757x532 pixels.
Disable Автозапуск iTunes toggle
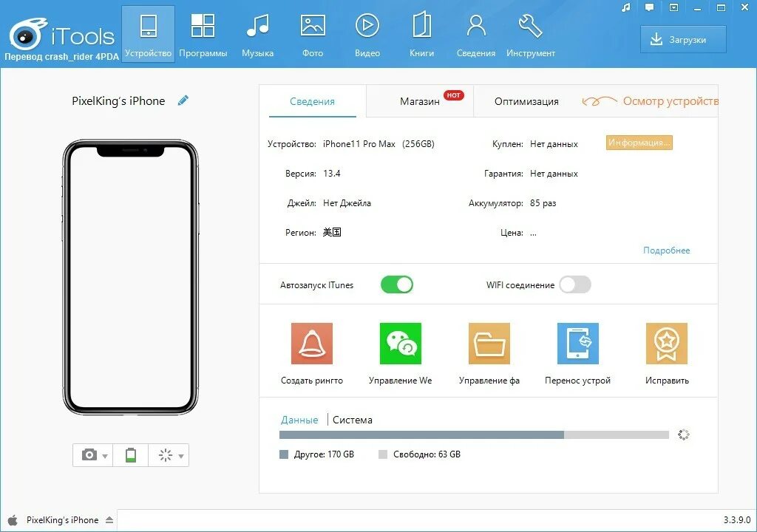(x=397, y=284)
